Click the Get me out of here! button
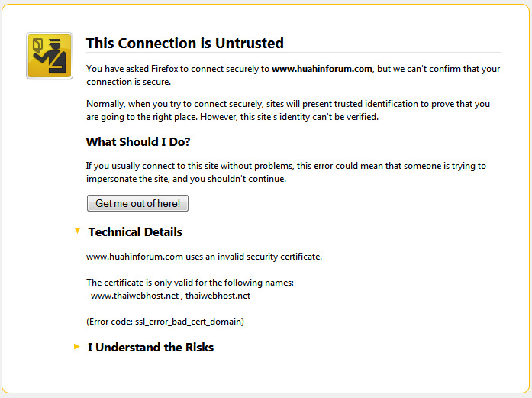The image size is (532, 398). pos(137,203)
